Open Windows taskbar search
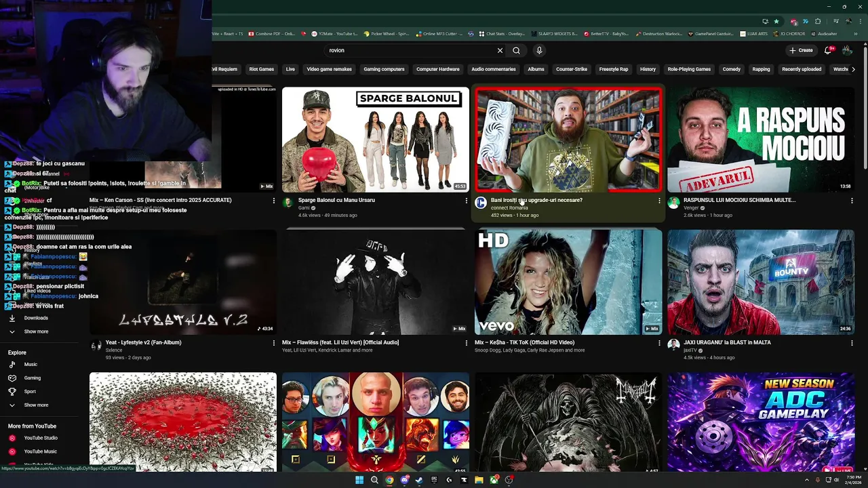The height and width of the screenshot is (488, 868). click(374, 480)
